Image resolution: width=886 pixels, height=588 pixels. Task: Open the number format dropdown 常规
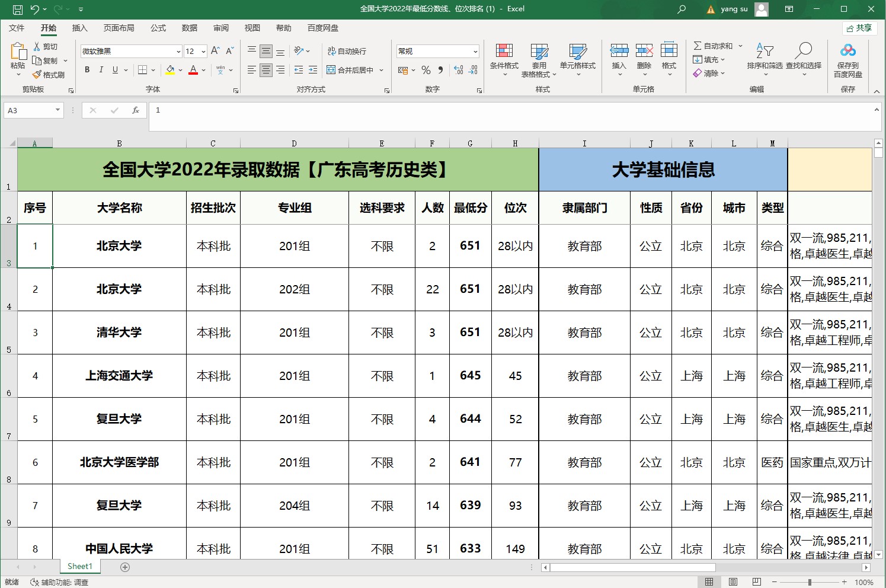475,52
